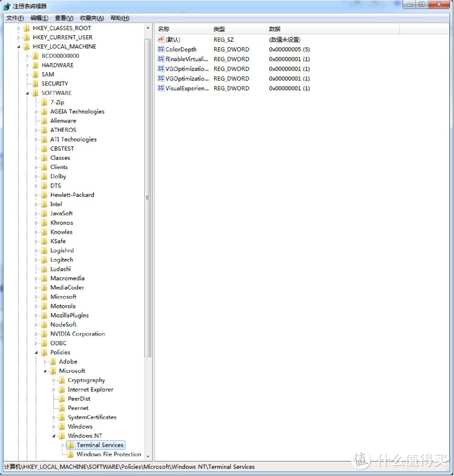Image resolution: width=454 pixels, height=476 pixels.
Task: Click the Registry Editor title bar icon
Action: [7, 5]
